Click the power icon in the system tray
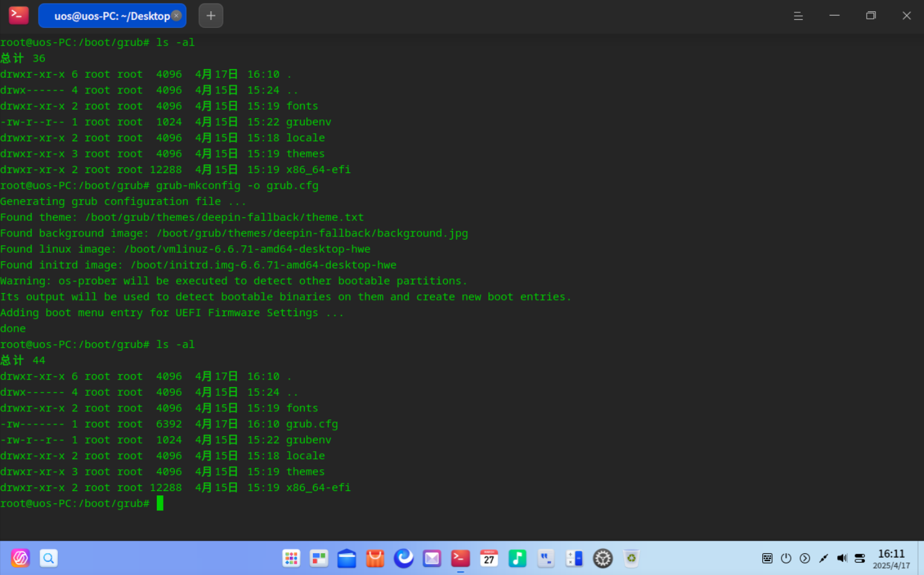Screen dimensions: 924x575 786,558
